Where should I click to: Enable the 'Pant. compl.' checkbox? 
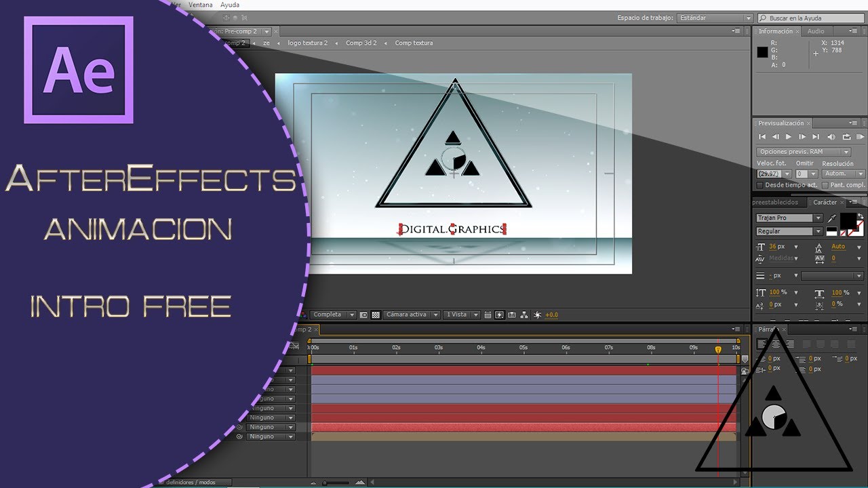pos(825,185)
